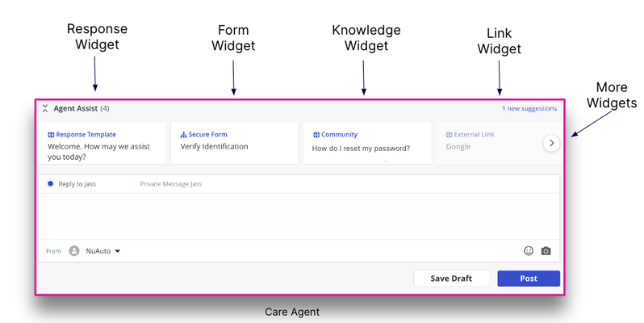Collapse the Agent Assist panel icon

[x=45, y=108]
